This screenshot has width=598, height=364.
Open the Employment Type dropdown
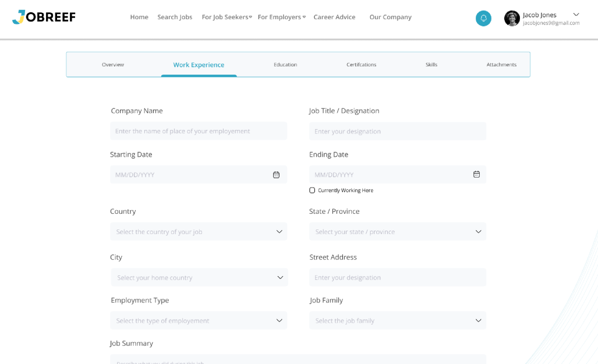pyautogui.click(x=199, y=320)
